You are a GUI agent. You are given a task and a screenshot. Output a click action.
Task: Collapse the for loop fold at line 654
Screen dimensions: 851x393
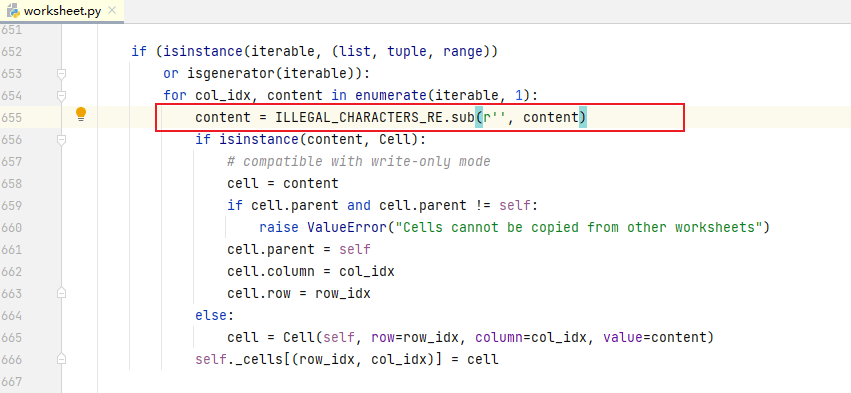[x=61, y=96]
